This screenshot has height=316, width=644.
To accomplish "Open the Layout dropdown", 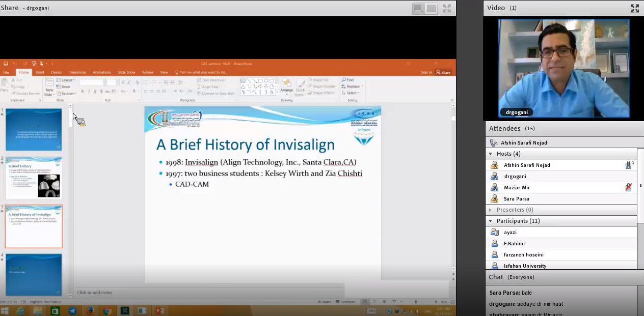I will [66, 80].
